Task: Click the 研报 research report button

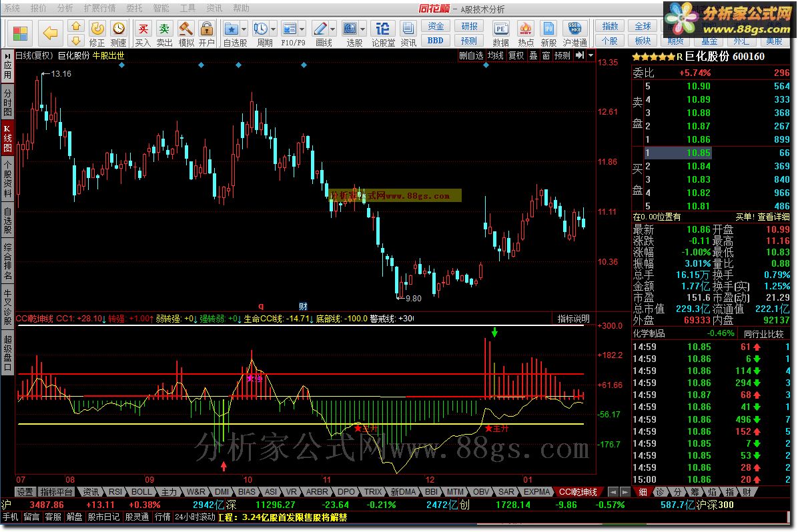Action: tap(469, 26)
